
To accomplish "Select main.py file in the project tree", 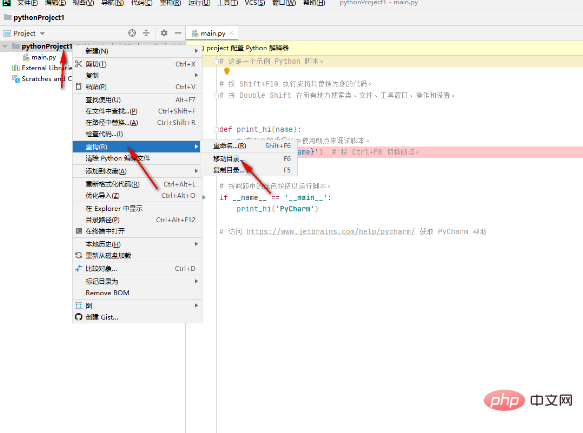I will 44,57.
